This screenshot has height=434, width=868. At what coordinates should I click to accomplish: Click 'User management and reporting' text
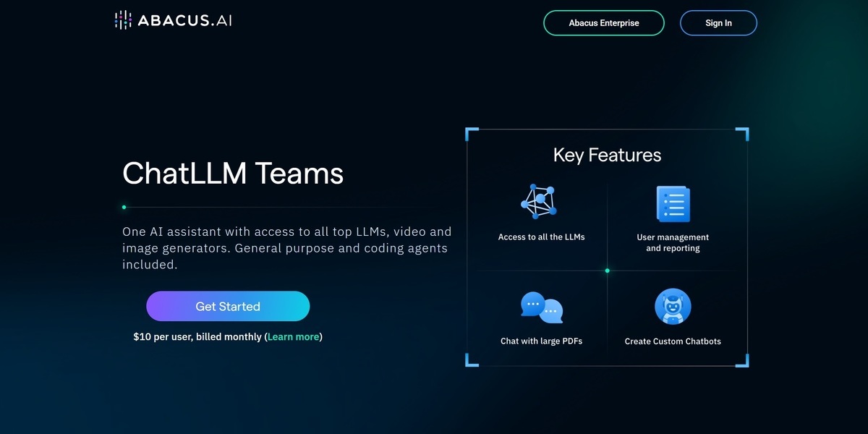coord(673,242)
